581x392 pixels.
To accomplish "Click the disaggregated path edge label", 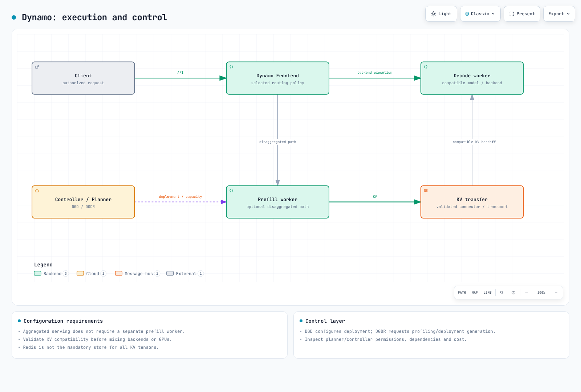I will click(278, 142).
